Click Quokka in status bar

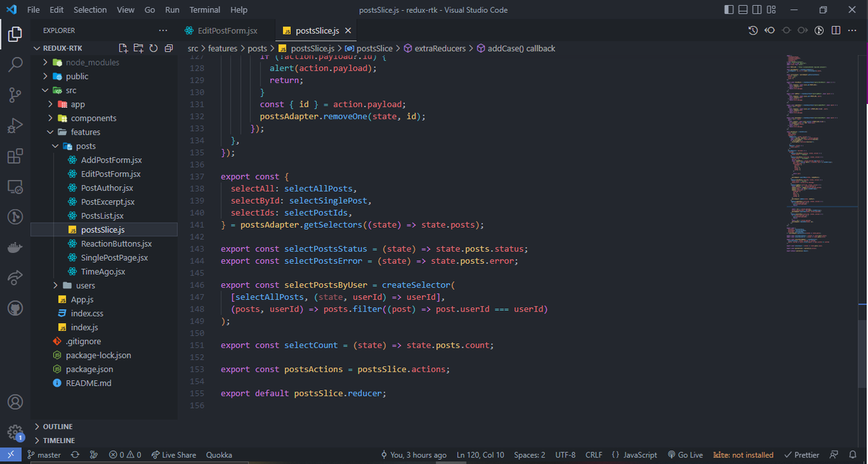tap(219, 455)
